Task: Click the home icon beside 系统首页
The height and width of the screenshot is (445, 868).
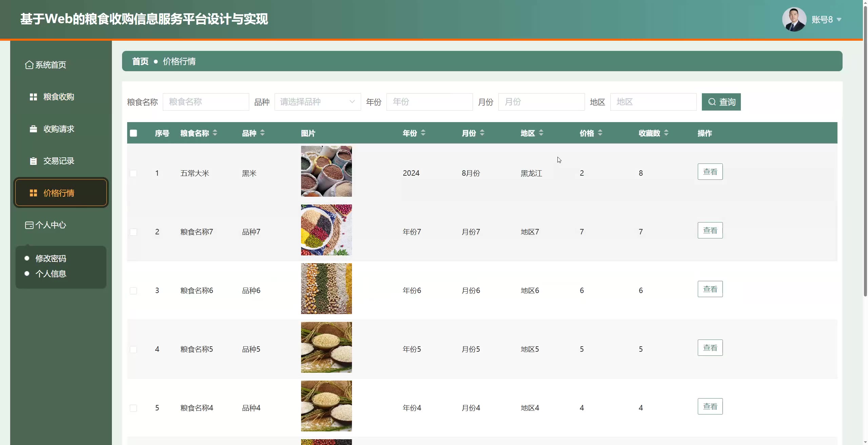Action: pyautogui.click(x=29, y=65)
